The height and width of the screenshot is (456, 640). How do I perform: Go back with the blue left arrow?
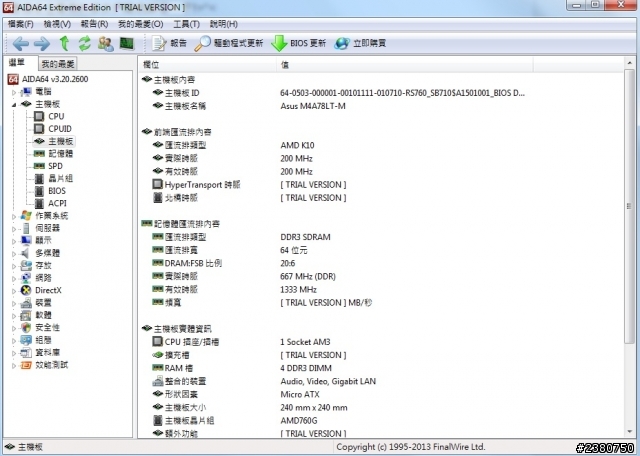click(20, 43)
